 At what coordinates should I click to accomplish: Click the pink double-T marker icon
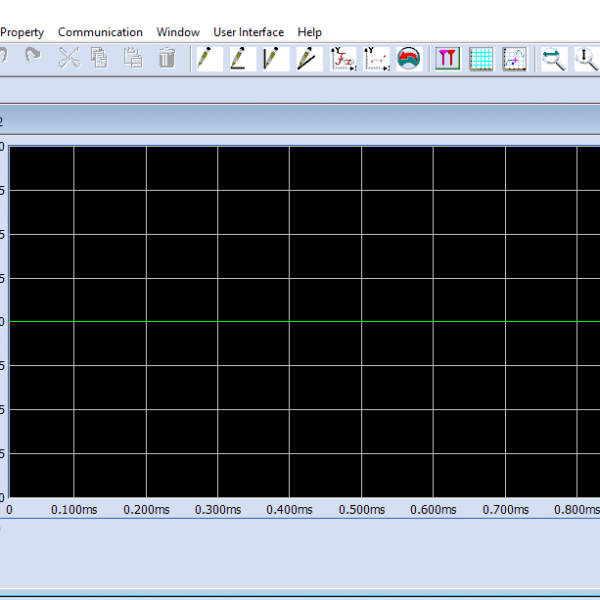tap(447, 58)
